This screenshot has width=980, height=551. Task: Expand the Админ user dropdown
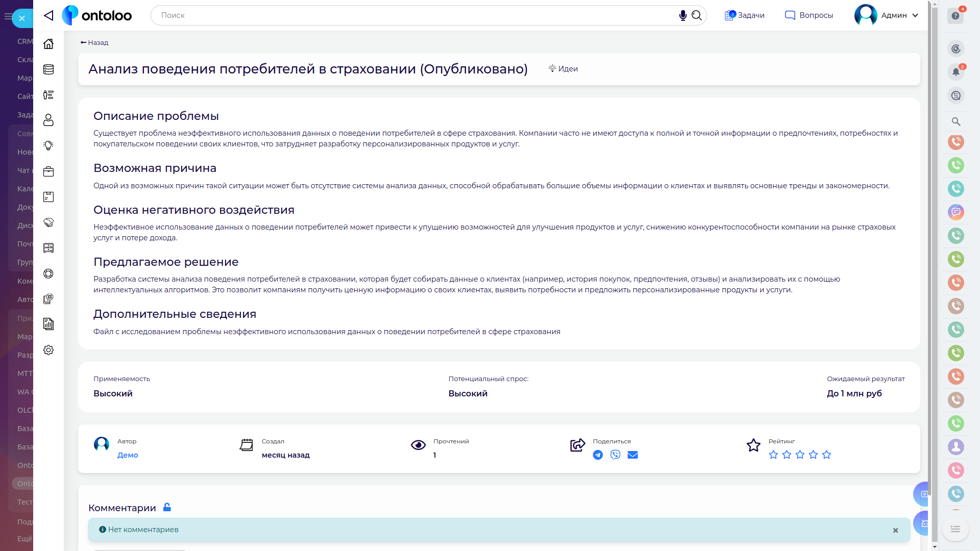[x=915, y=15]
